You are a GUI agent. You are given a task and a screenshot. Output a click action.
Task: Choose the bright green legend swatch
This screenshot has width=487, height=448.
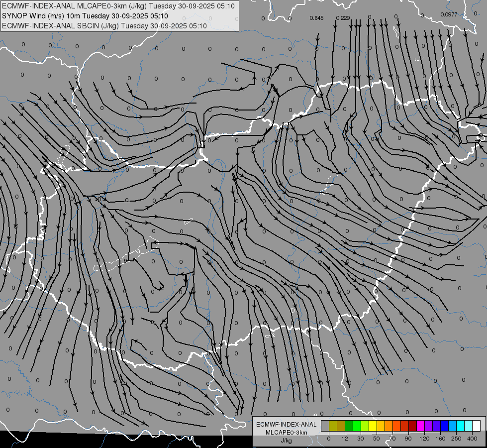pos(357,426)
